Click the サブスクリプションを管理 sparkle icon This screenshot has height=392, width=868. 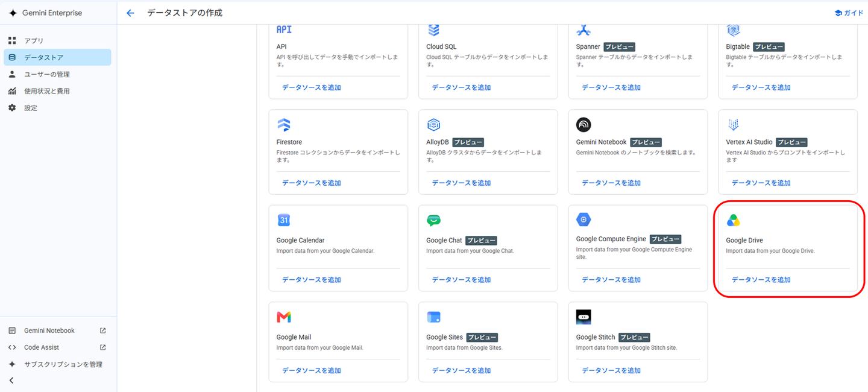pos(12,364)
